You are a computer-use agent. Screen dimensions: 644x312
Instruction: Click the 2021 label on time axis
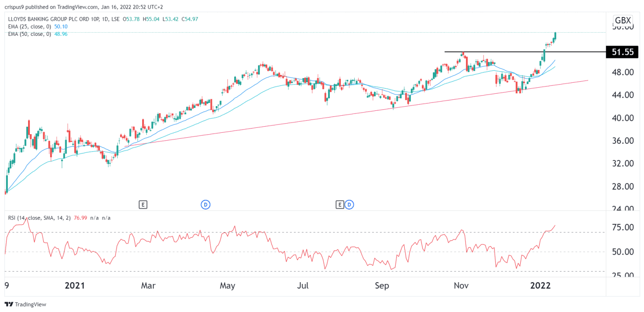75,285
